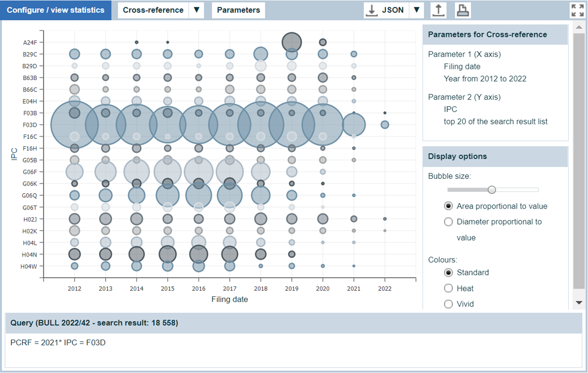The image size is (588, 373).
Task: Click the Cross-reference button
Action: coord(153,10)
